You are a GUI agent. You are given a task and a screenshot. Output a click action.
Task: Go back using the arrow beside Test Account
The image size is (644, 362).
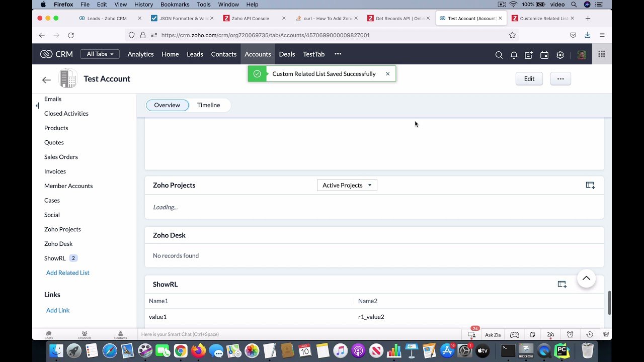(46, 79)
